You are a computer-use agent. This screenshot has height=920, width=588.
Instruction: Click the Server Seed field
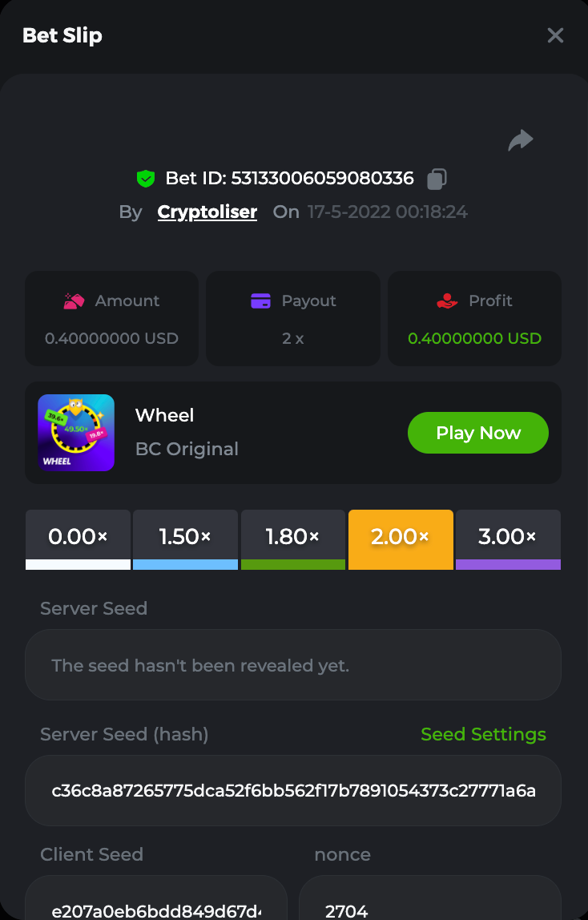coord(293,665)
